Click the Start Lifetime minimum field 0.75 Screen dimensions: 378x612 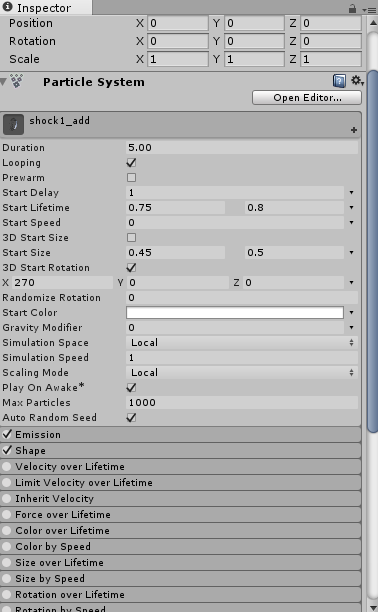click(175, 207)
